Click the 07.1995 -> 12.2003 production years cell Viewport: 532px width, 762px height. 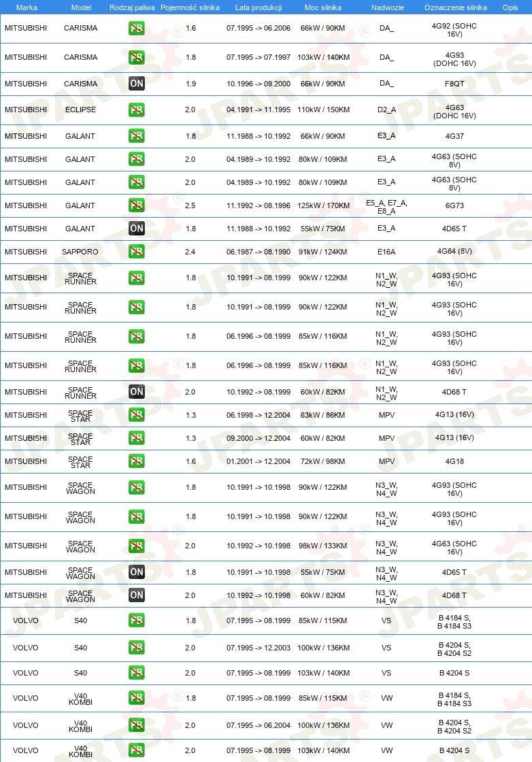tap(259, 648)
